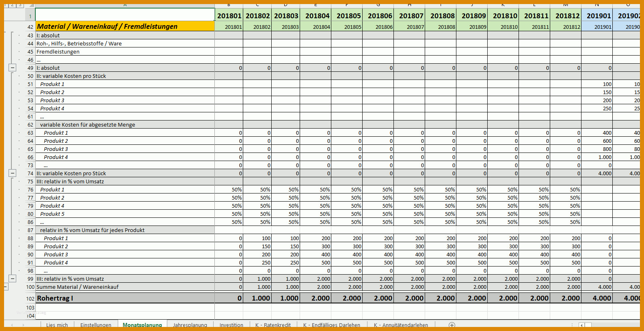The width and height of the screenshot is (644, 331).
Task: Collapse the group ending at row 49
Action: [x=13, y=68]
